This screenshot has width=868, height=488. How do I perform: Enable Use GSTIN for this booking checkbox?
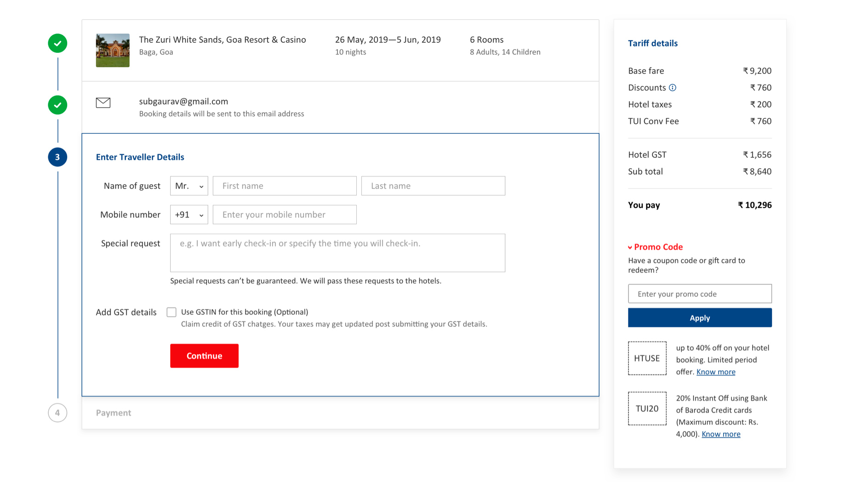[x=171, y=312]
